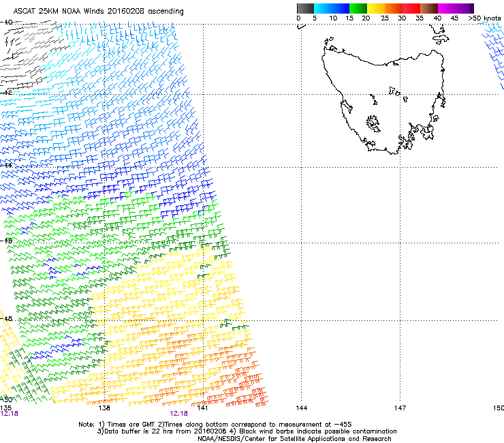The height and width of the screenshot is (443, 504).
Task: Select the "141" longitude label
Action: [x=202, y=408]
